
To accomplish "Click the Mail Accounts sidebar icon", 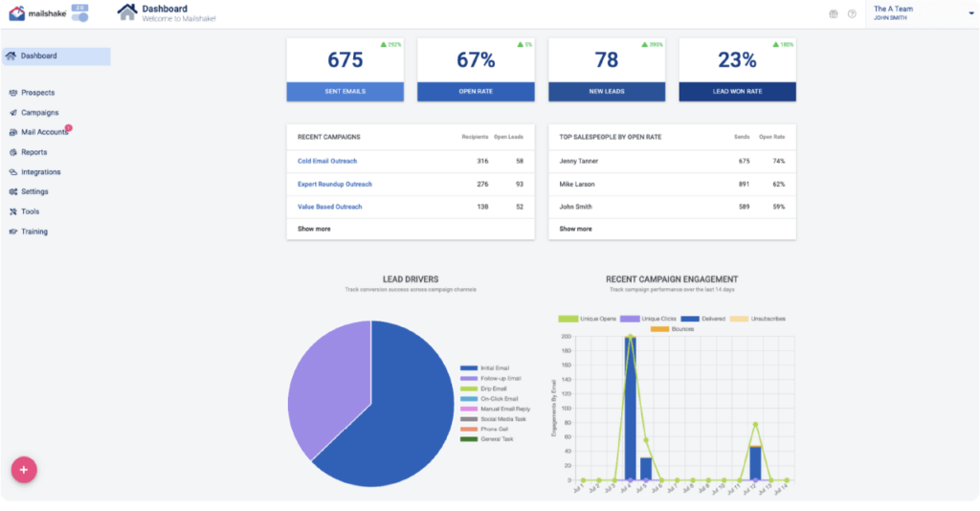I will [13, 132].
